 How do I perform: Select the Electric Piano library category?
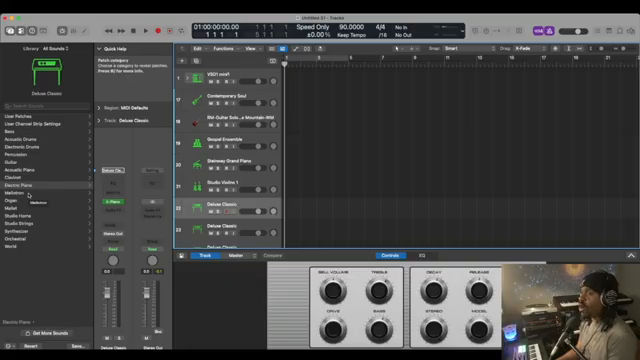[47, 185]
